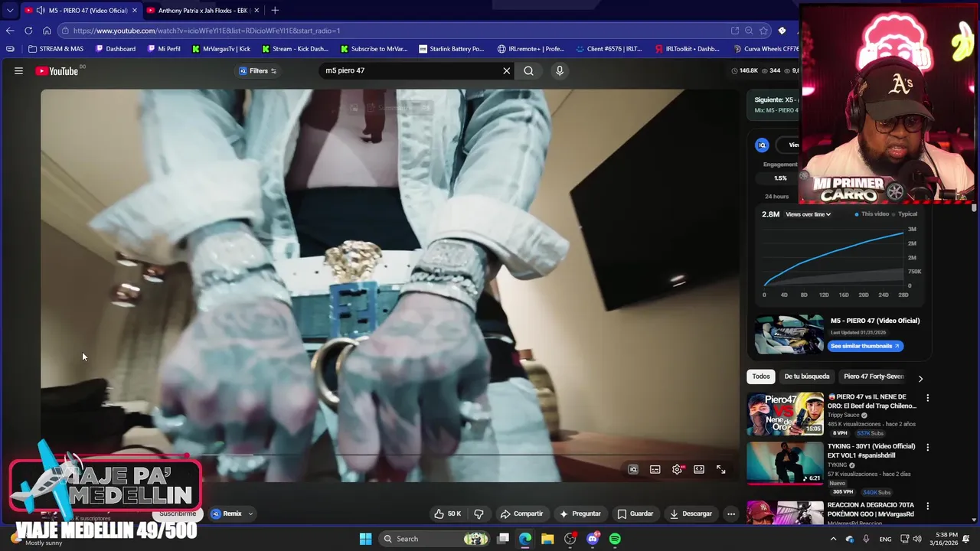Start voice search with microphone icon

pos(560,70)
